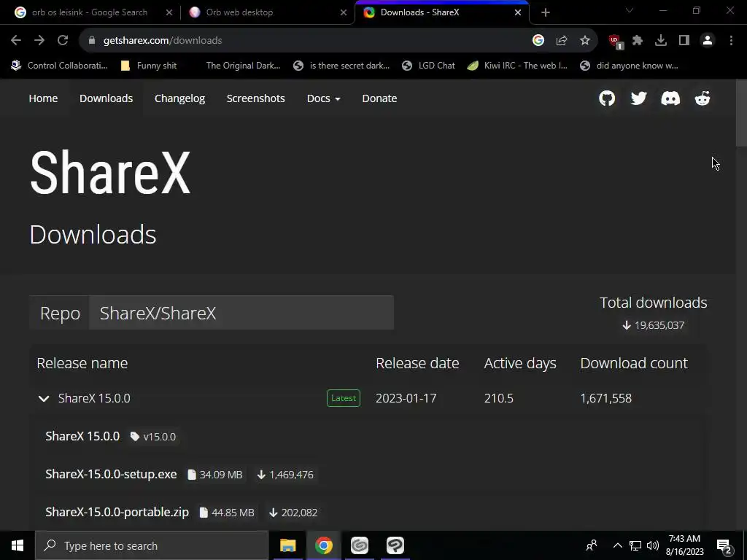Viewport: 747px width, 560px height.
Task: Share this page via share icon
Action: coord(562,41)
